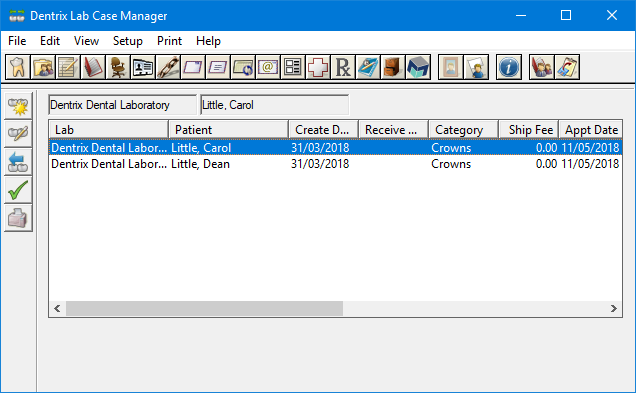Viewport: 636px width, 393px height.
Task: Click the blue treatment planner notebook icon
Action: click(368, 67)
